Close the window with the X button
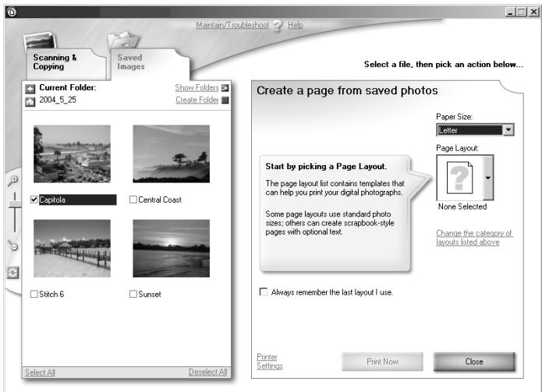 coord(533,12)
